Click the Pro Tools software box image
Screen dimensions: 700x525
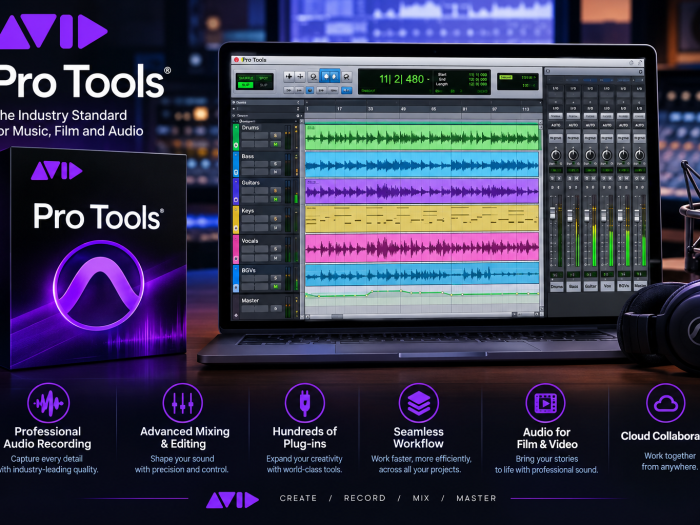coord(93,258)
